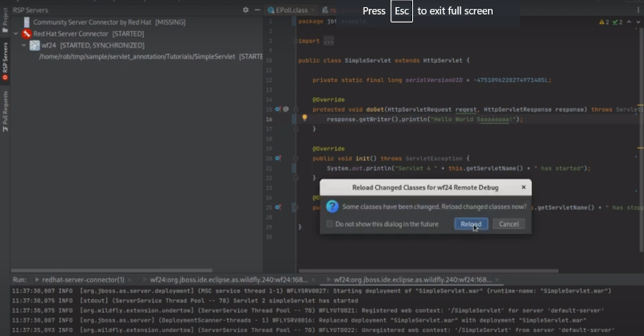644x336 pixels.
Task: Click line number 16 in the gutter
Action: point(269,120)
